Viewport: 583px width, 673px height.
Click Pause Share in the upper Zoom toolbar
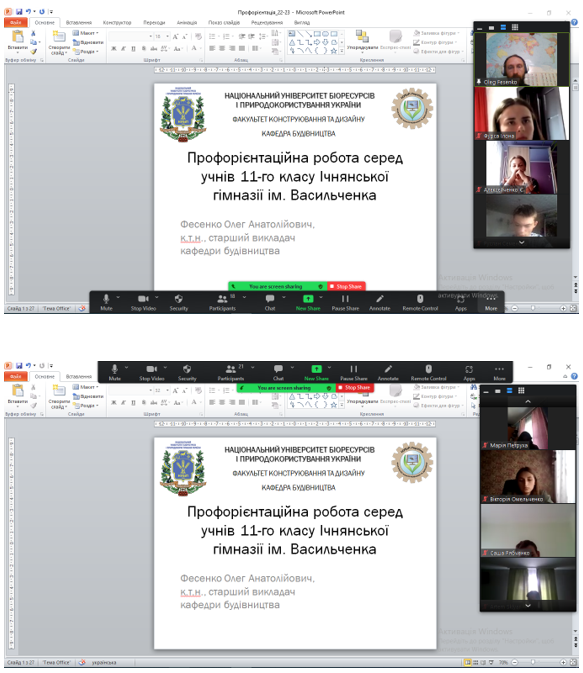[345, 302]
